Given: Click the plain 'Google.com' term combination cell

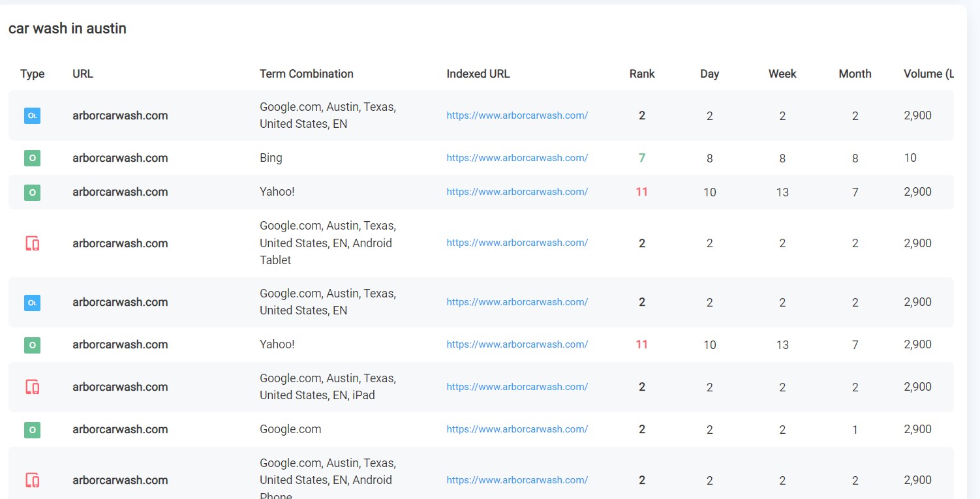Looking at the screenshot, I should (x=290, y=429).
